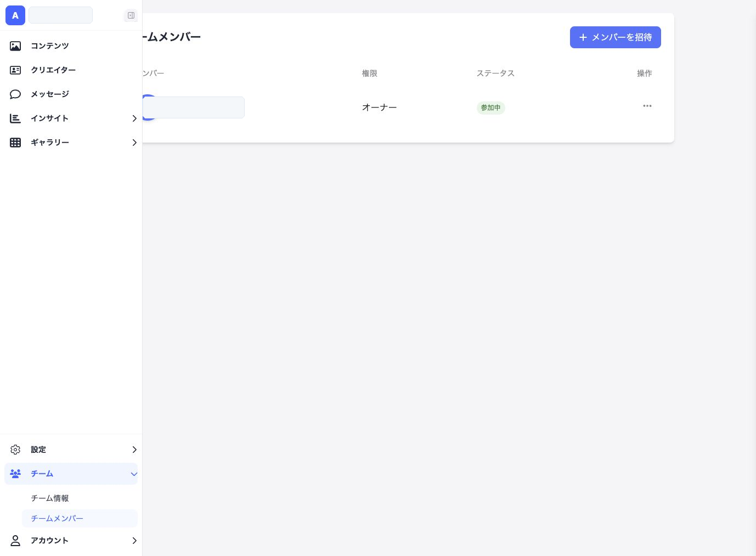Click the blue "A" logo icon
This screenshot has width=756, height=556.
pyautogui.click(x=15, y=15)
